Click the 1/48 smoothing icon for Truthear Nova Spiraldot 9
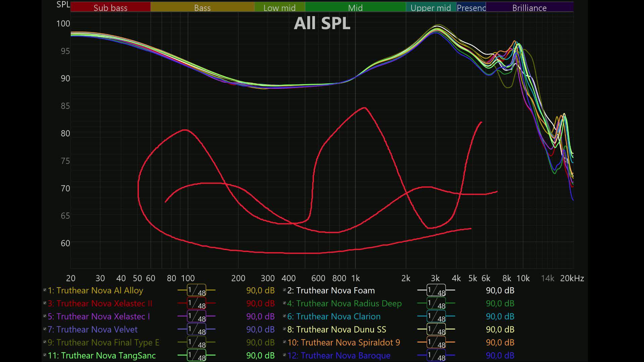Viewport: 644px width, 362px height. (436, 343)
